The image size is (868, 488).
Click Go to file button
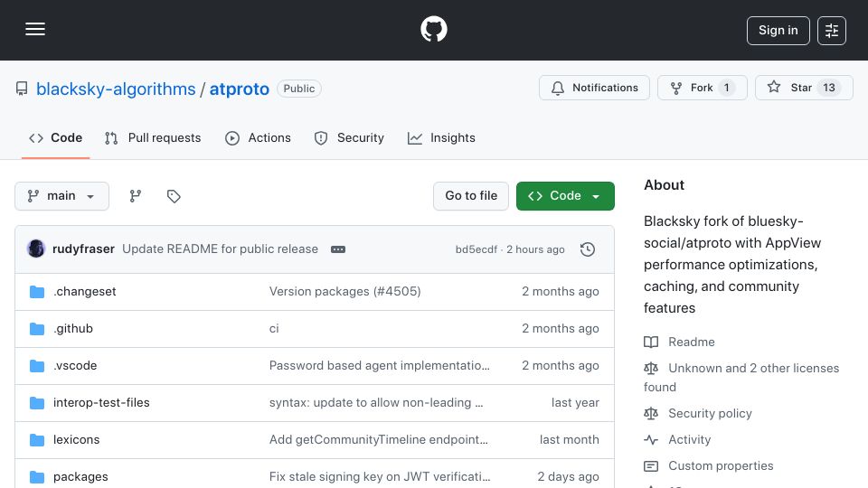click(470, 196)
